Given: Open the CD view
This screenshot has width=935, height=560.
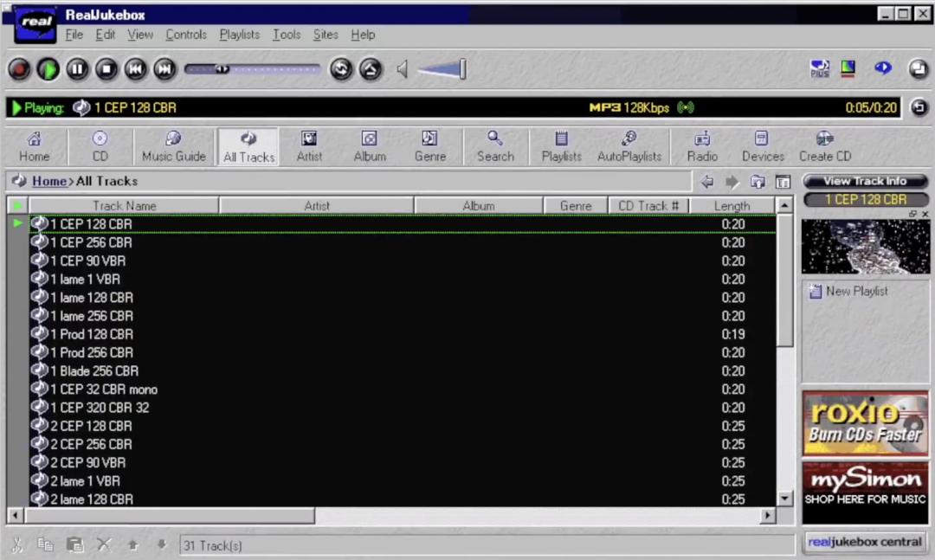Looking at the screenshot, I should [100, 147].
